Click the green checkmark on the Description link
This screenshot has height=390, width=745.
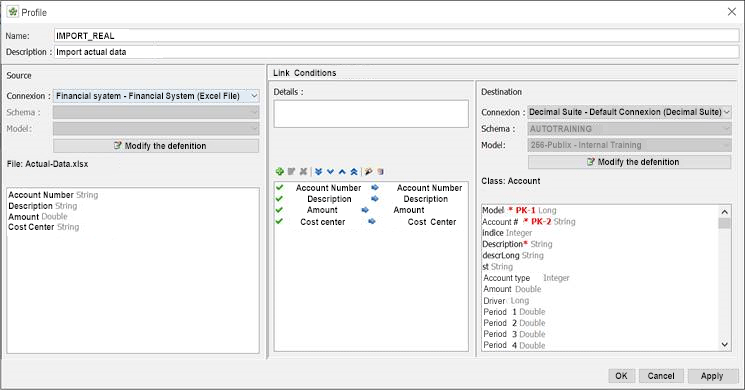click(x=279, y=199)
